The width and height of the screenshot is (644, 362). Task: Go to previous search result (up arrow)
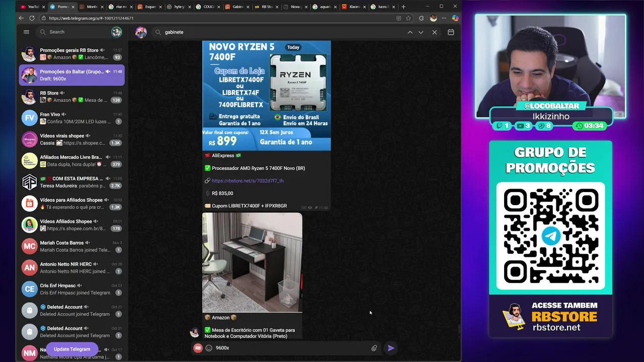tap(410, 32)
